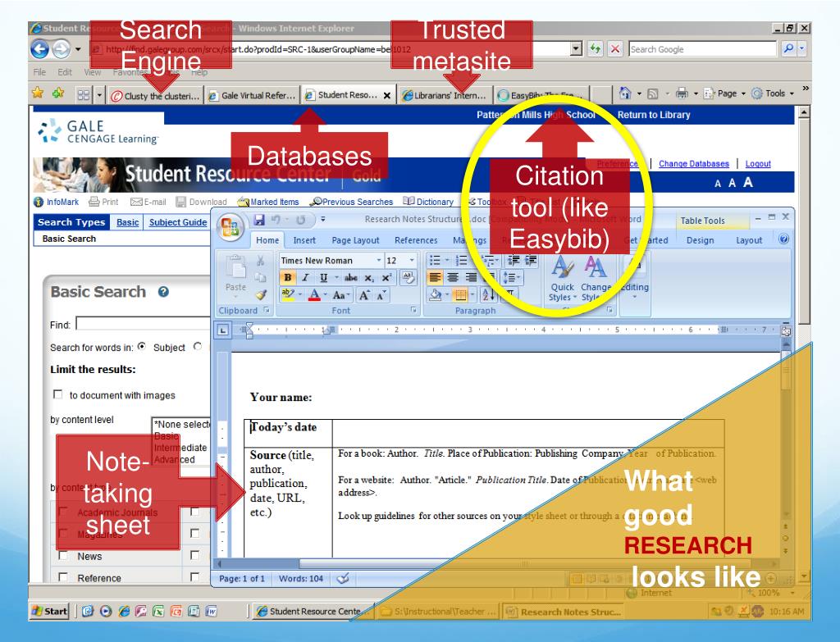Apply Underline formatting in Word

(323, 277)
